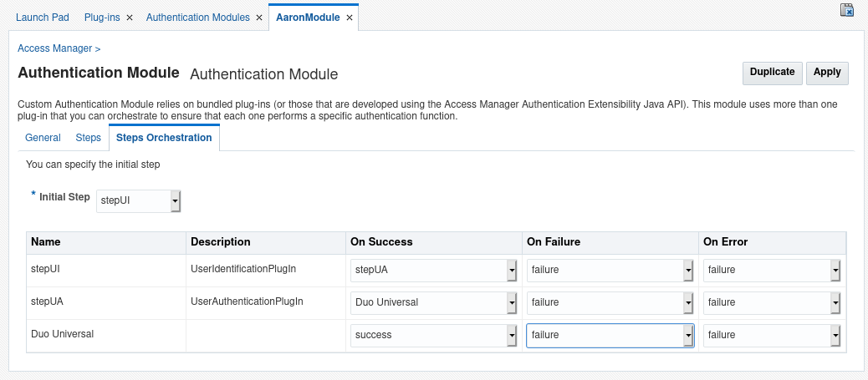Click the Duplicate button
The image size is (868, 380).
click(x=772, y=73)
